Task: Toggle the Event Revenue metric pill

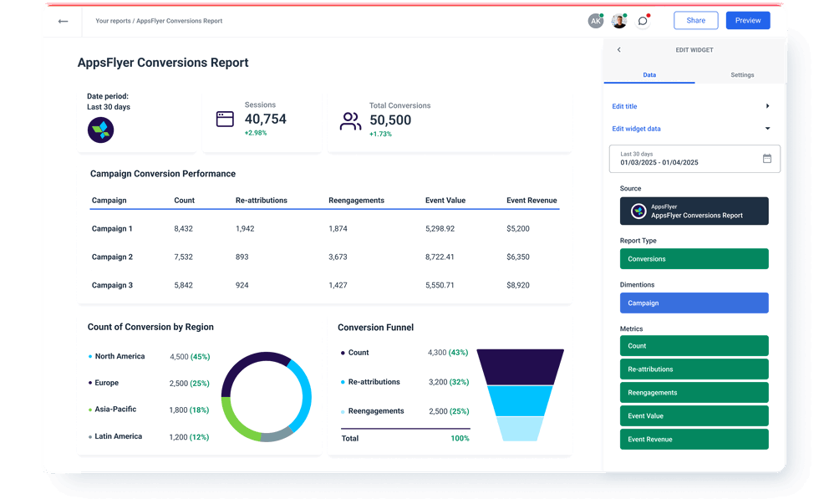Action: [x=694, y=439]
